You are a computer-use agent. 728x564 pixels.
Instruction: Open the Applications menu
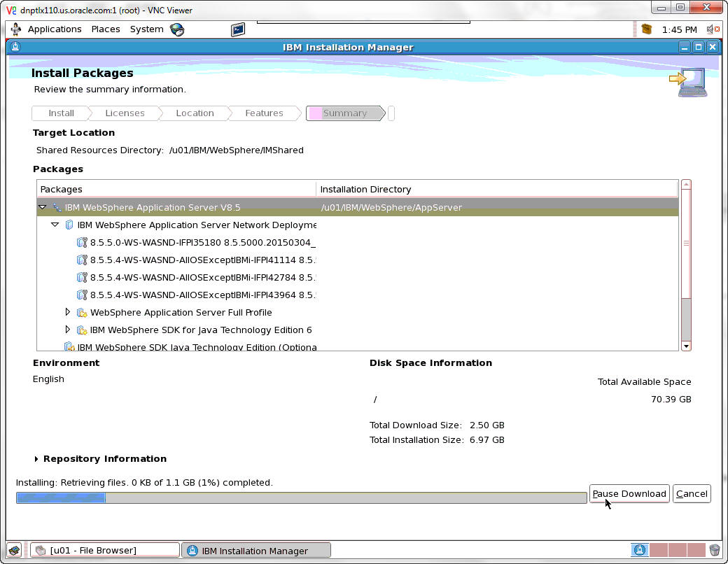click(x=55, y=29)
